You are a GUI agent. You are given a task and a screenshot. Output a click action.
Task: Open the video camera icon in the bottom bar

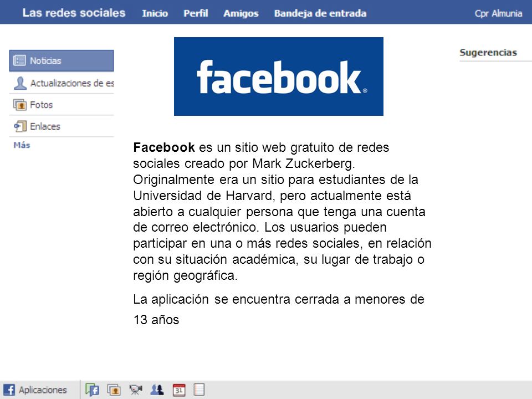pos(135,390)
